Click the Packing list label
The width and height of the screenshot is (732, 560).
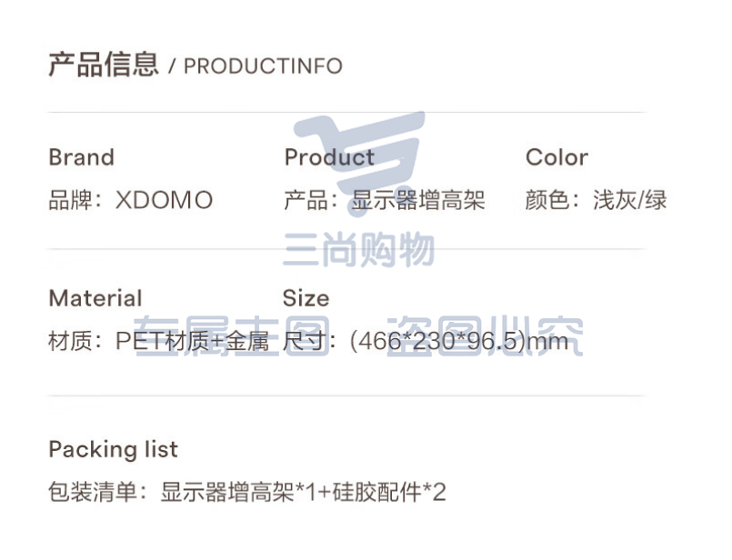pyautogui.click(x=114, y=449)
